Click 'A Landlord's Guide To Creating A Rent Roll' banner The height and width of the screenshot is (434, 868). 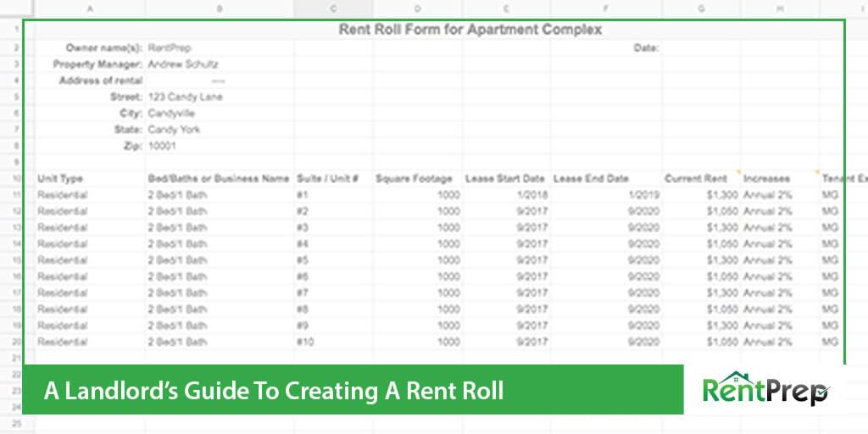coord(274,391)
